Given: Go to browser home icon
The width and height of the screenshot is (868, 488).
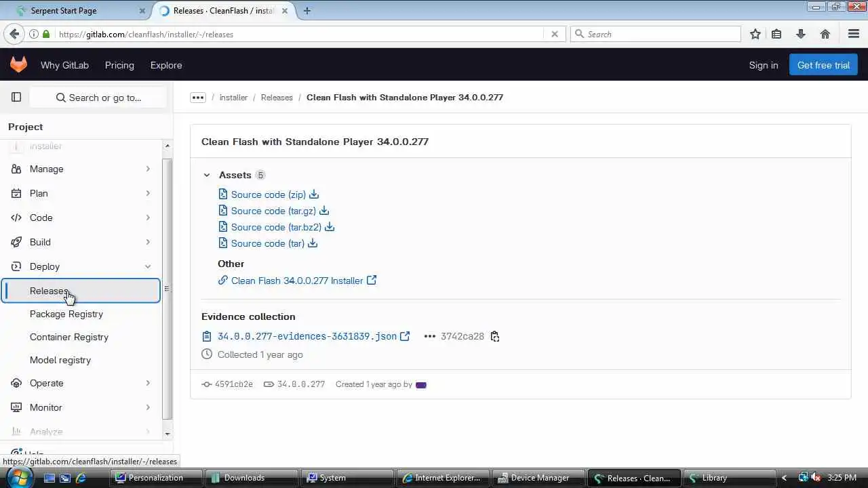Looking at the screenshot, I should click(x=825, y=34).
